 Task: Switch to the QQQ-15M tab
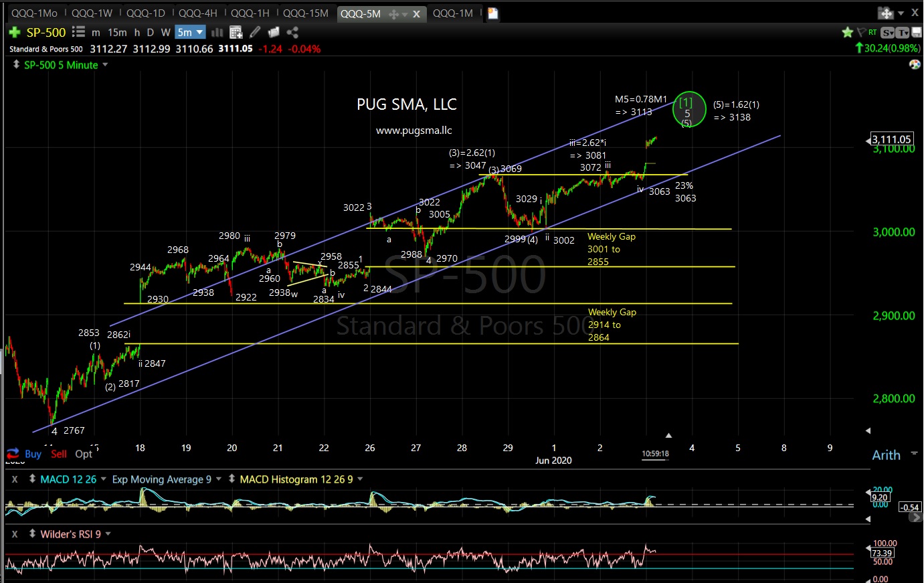pyautogui.click(x=306, y=13)
